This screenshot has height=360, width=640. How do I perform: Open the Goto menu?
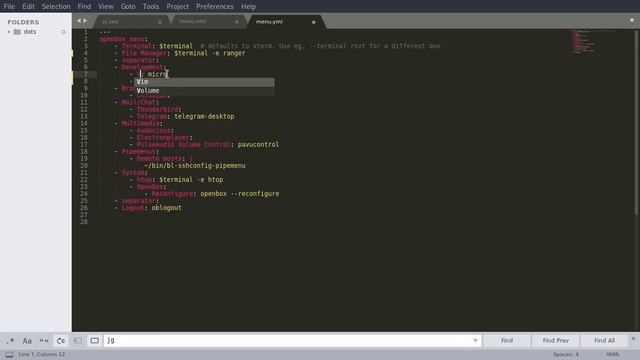(x=128, y=7)
